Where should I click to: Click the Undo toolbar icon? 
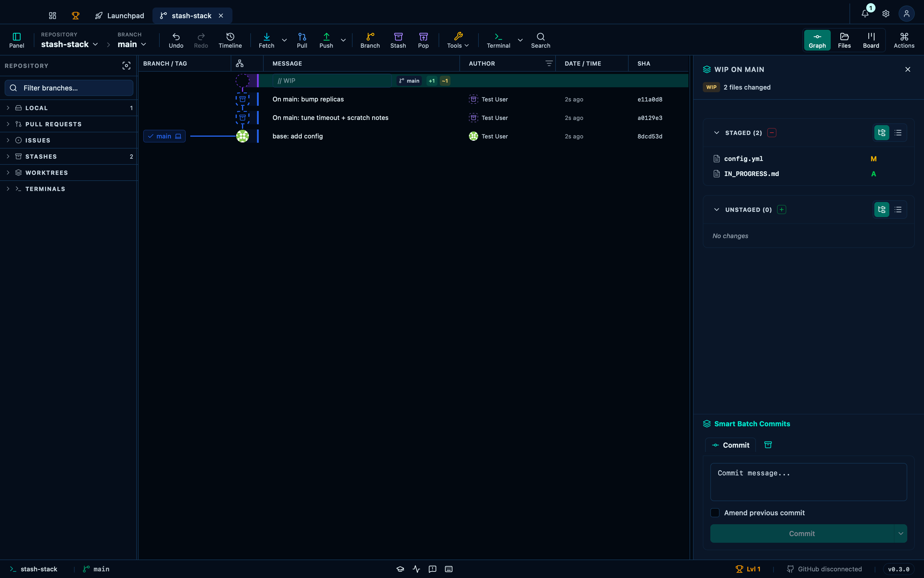tap(176, 40)
